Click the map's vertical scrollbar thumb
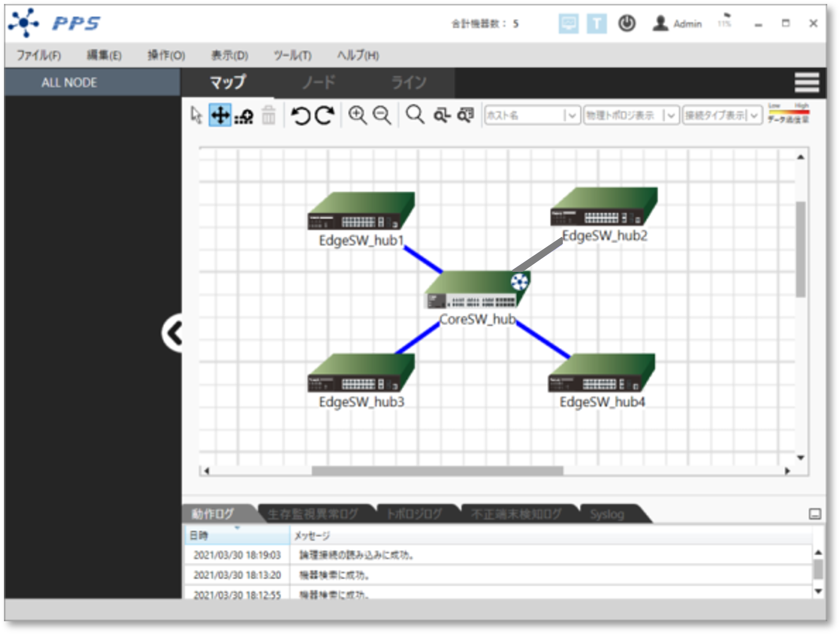 (801, 249)
